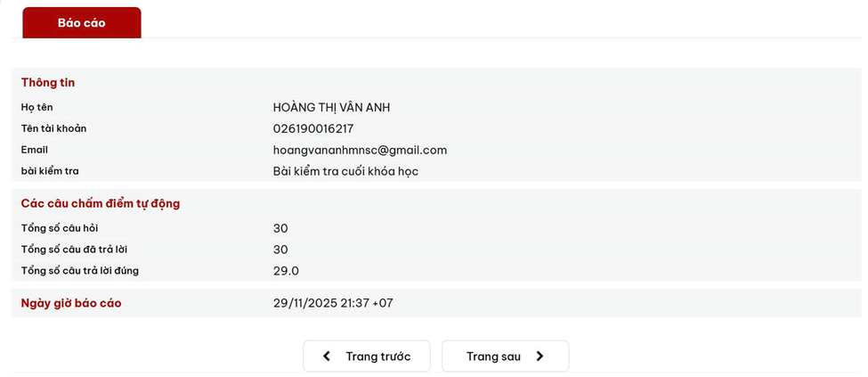The width and height of the screenshot is (868, 377).
Task: Click the email hoangvananhmnsc@gmail.com
Action: (x=360, y=150)
